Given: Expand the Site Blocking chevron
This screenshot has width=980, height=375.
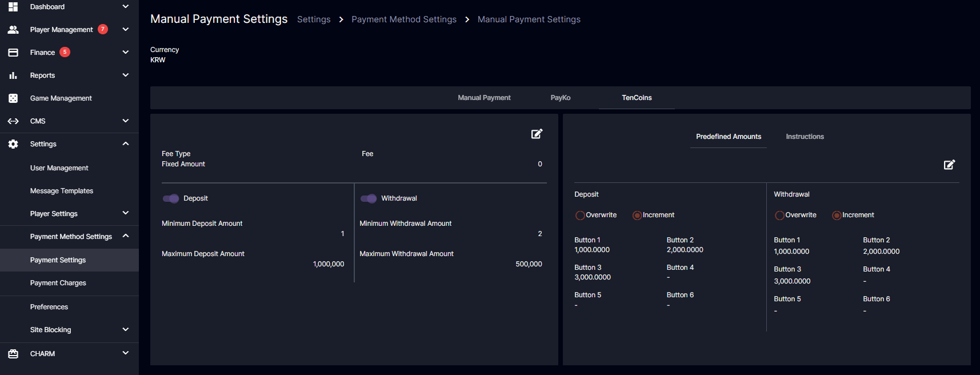Looking at the screenshot, I should point(126,329).
